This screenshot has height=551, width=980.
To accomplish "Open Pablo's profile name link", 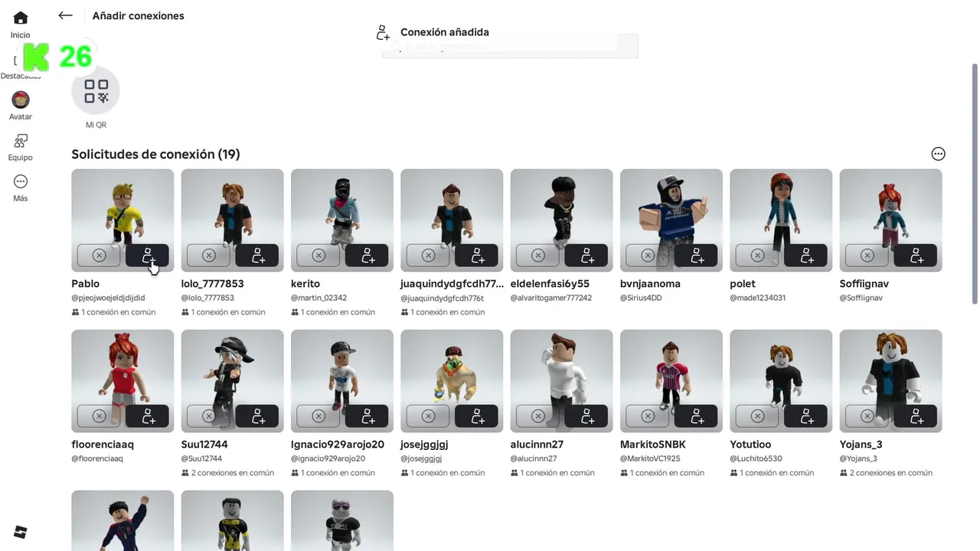I will (x=86, y=284).
